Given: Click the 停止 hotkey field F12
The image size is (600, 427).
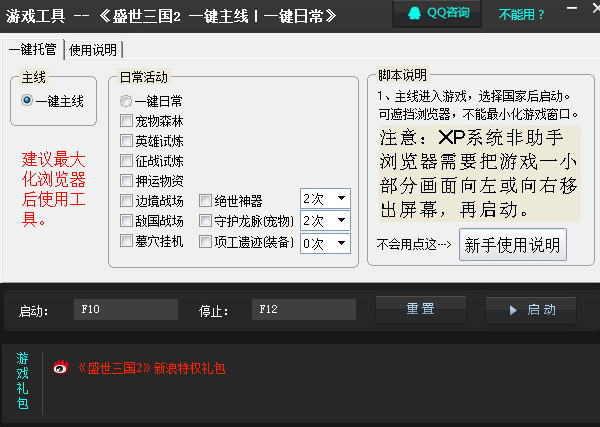Looking at the screenshot, I should pos(304,309).
